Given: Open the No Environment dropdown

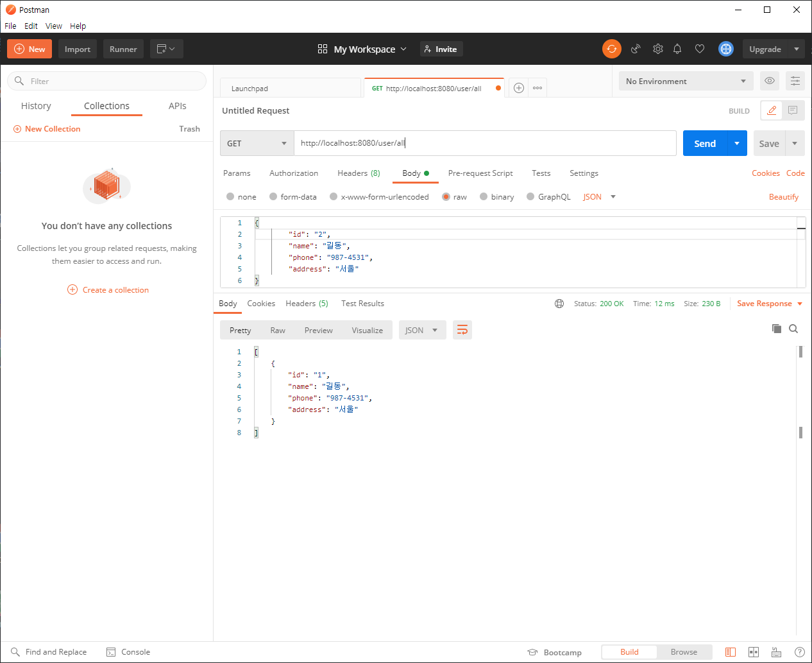Looking at the screenshot, I should click(x=686, y=81).
